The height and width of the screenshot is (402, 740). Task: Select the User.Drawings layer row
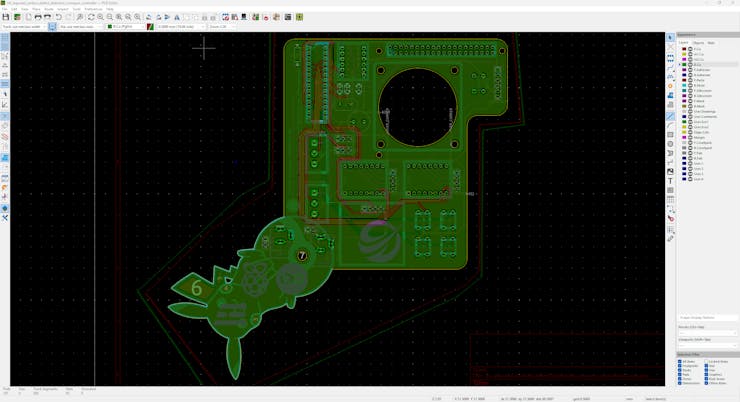[x=707, y=111]
